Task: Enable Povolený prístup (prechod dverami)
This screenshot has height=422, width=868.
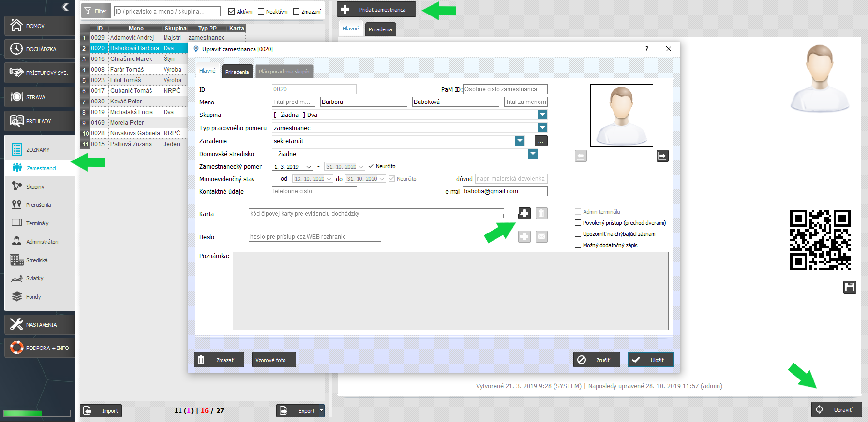Action: pos(578,223)
